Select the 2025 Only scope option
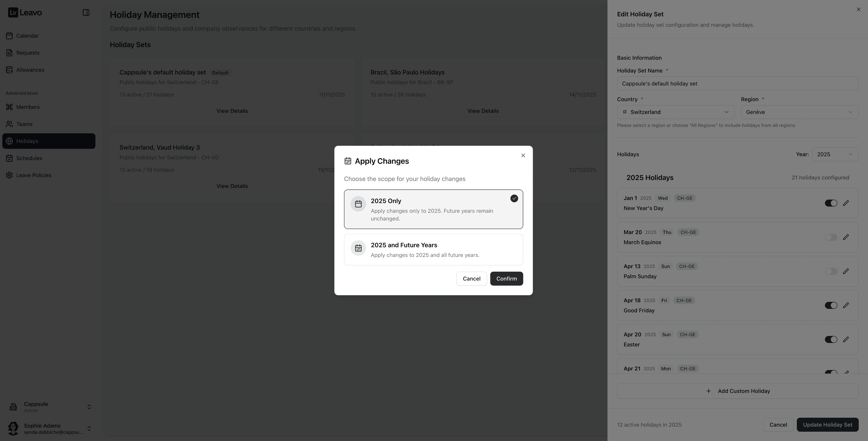Screen dimensions: 868x441 click(x=433, y=209)
